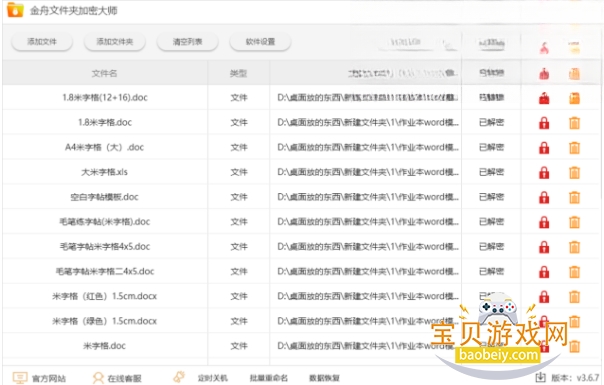This screenshot has width=604, height=385.
Task: Delete 毛笔练字帖(米字格).doc using its trash icon
Action: coord(574,222)
